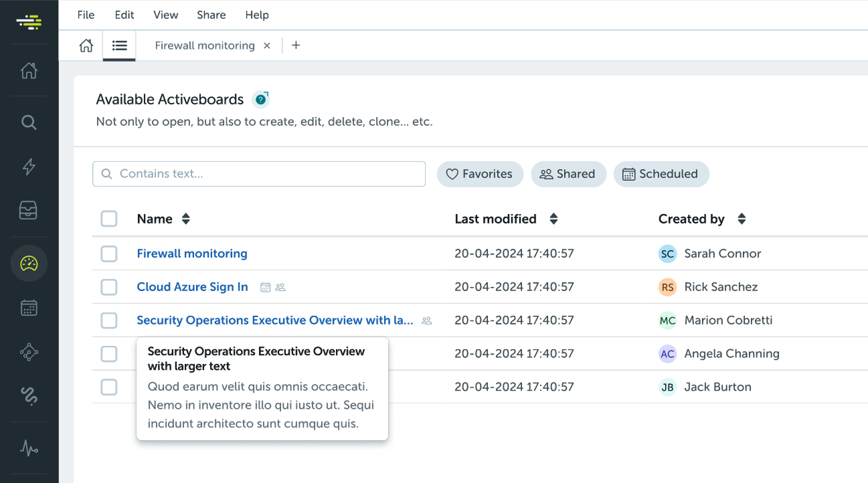Image resolution: width=868 pixels, height=483 pixels.
Task: Click the search magnifier icon in sidebar
Action: (x=29, y=122)
